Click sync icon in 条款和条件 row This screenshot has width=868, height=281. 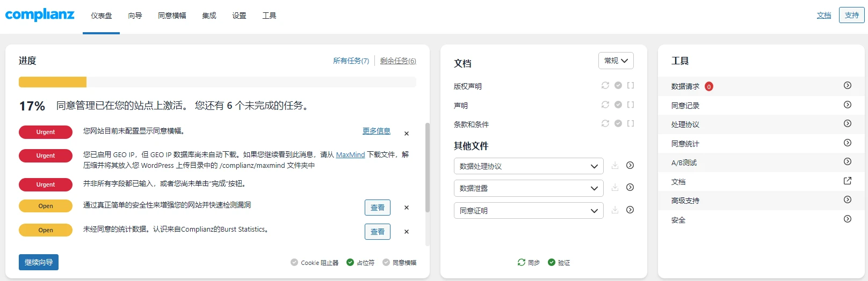[605, 123]
